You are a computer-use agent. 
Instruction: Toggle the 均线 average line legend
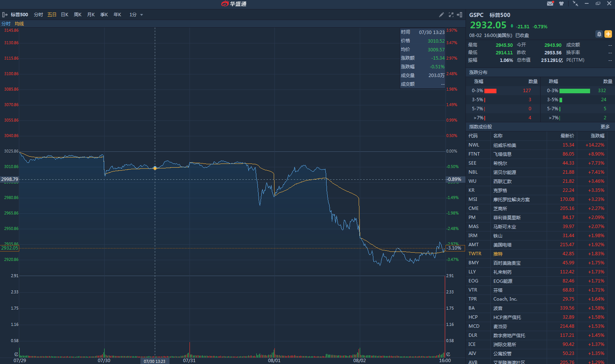point(19,24)
